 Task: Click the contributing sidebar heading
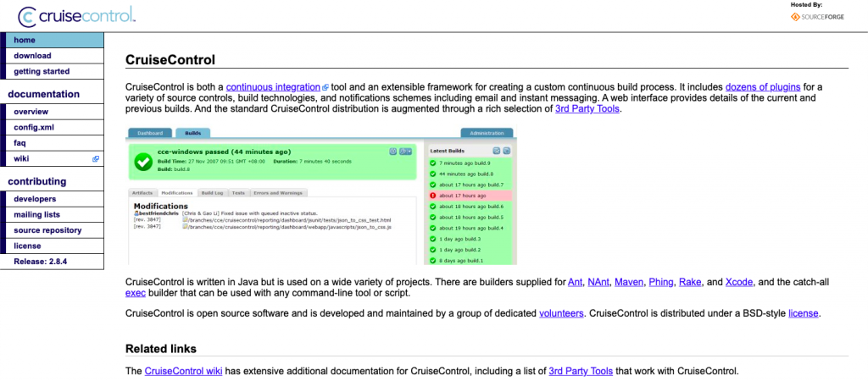37,181
